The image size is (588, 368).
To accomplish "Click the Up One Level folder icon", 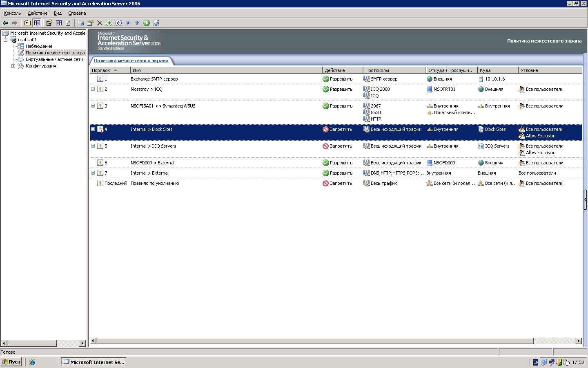I will coord(27,23).
